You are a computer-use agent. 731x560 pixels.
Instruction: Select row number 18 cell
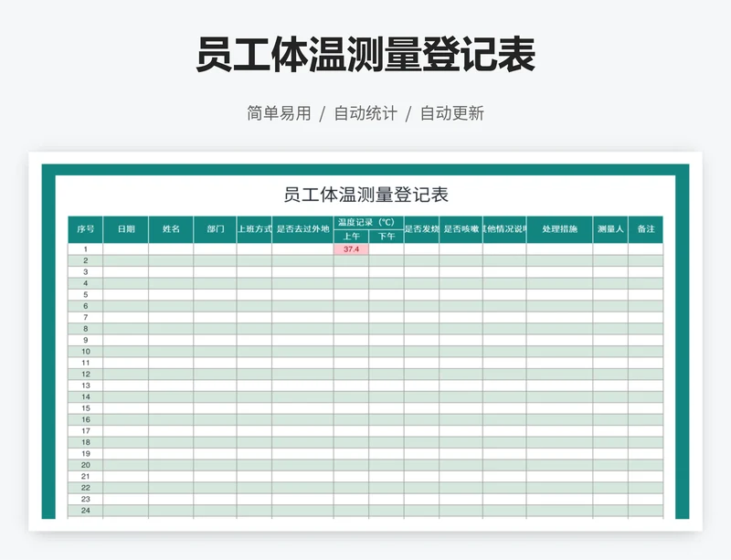[85, 442]
